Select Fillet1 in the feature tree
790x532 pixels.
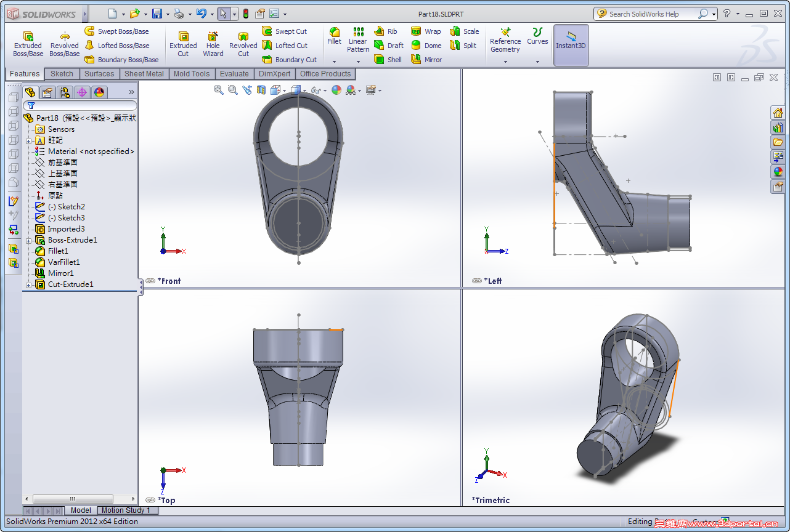[x=52, y=251]
